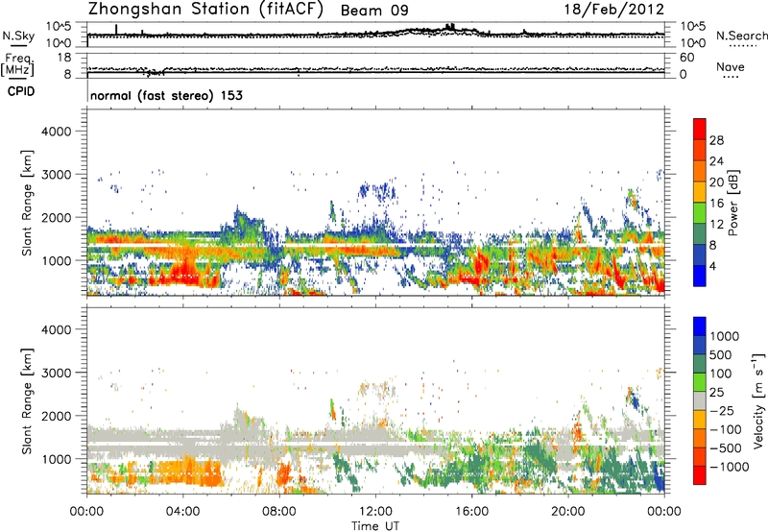This screenshot has width=768, height=532.
Task: Click the Zhongshan Station (fitACF) title
Action: coord(205,10)
